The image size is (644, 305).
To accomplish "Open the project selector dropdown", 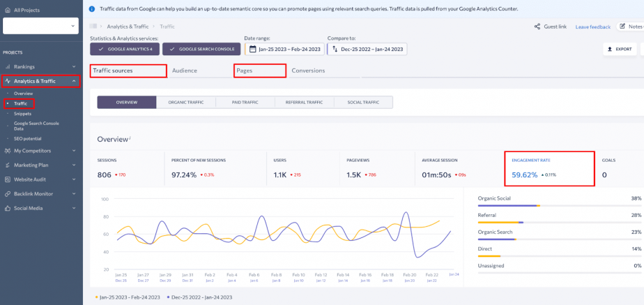I will 40,26.
